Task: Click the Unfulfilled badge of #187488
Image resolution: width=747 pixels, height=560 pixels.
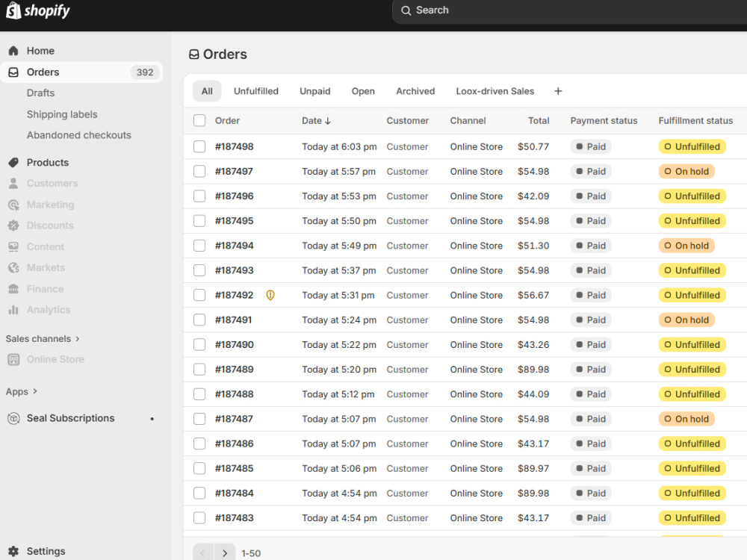Action: point(692,394)
